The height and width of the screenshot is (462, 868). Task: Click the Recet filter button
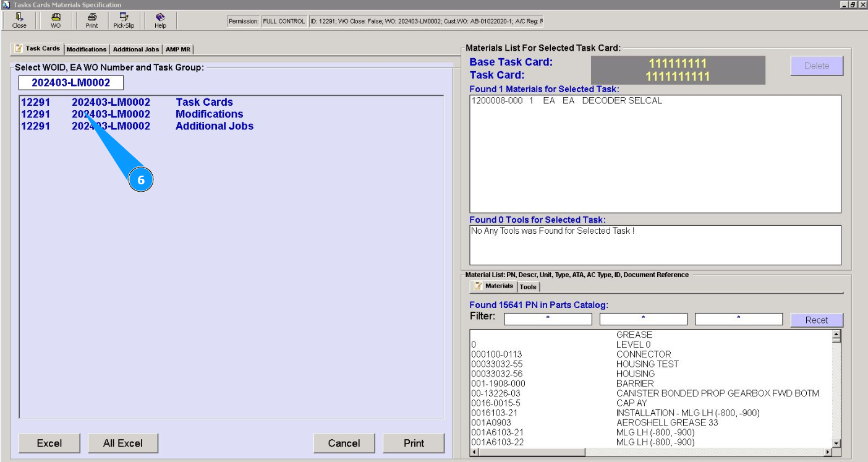pyautogui.click(x=817, y=320)
